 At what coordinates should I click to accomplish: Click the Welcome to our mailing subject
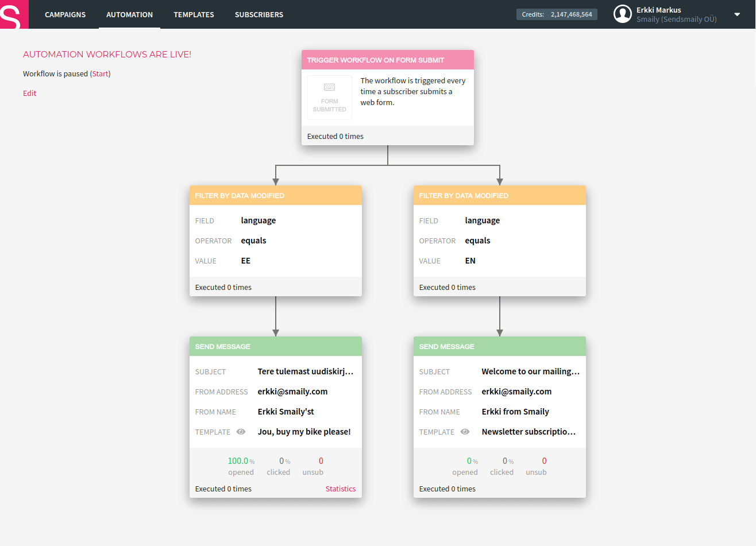(530, 371)
